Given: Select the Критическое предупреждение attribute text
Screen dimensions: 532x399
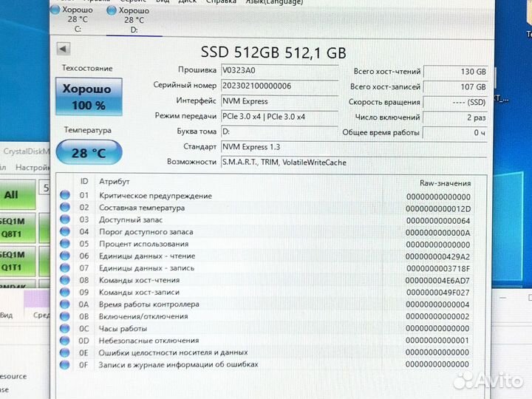Looking at the screenshot, I should pos(155,196).
